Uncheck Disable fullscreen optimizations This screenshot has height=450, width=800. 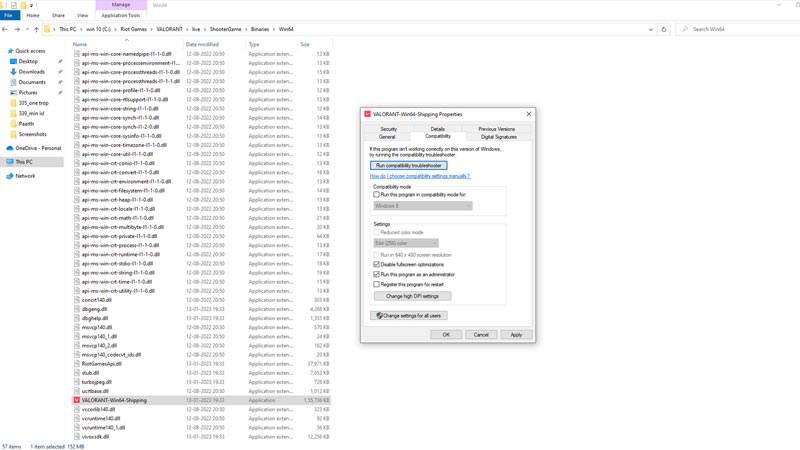[377, 264]
